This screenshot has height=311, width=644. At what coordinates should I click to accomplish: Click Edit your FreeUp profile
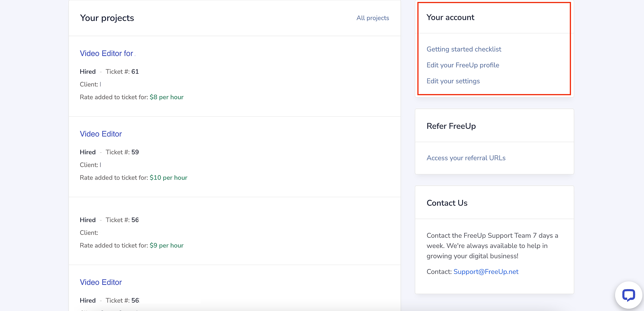[x=463, y=65]
